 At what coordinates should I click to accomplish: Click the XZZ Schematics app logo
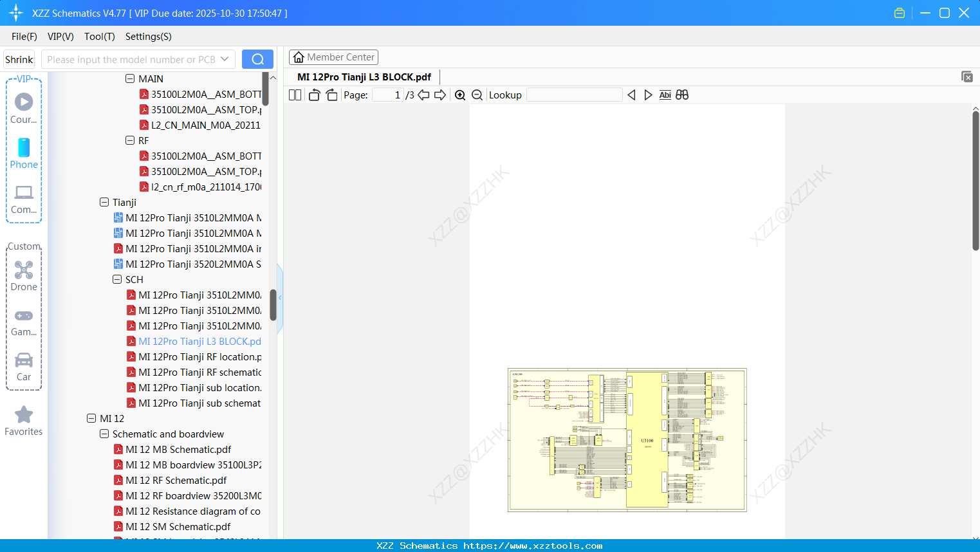coord(16,13)
